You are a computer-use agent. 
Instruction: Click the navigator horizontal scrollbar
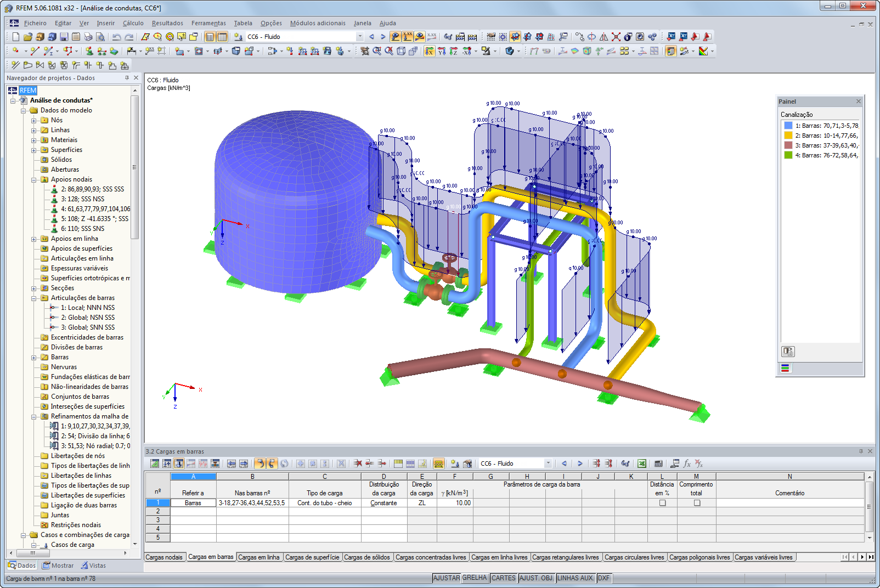(69, 553)
